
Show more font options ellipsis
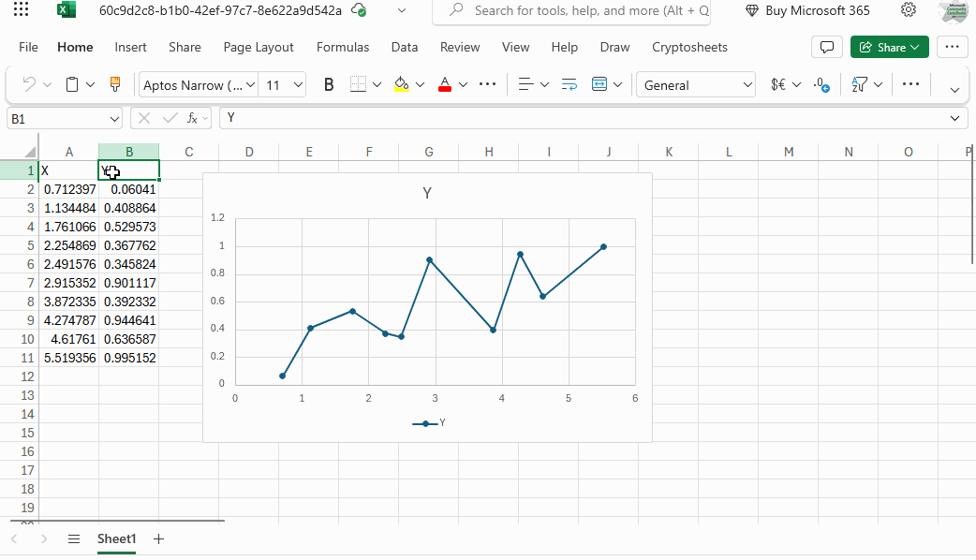(487, 84)
